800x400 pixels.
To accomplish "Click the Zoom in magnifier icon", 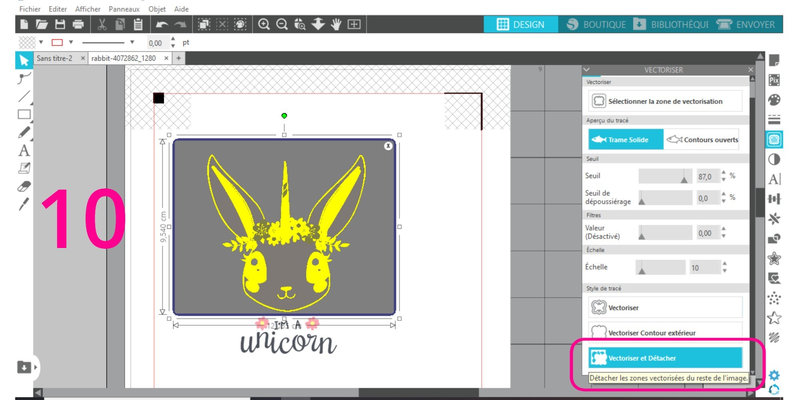I will (x=264, y=23).
